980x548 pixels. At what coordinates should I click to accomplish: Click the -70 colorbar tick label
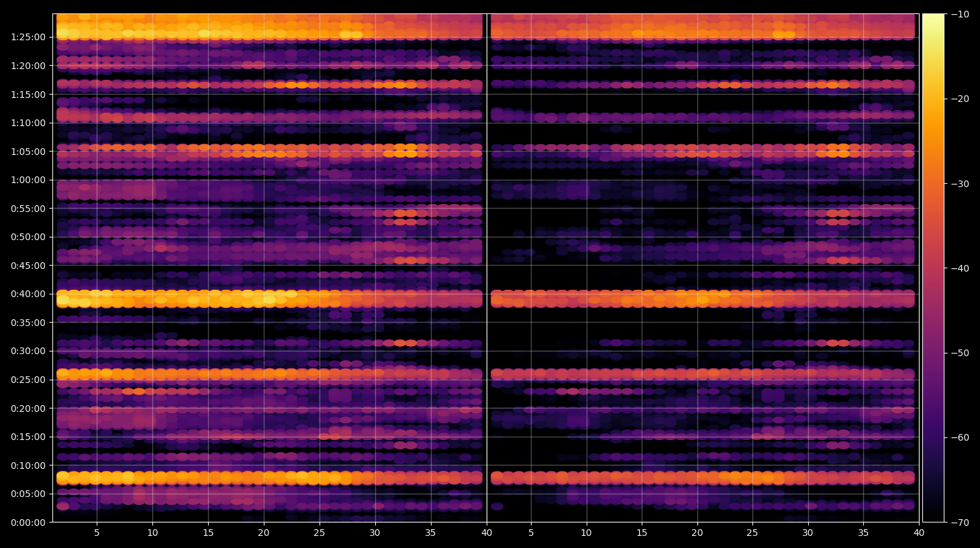click(960, 523)
